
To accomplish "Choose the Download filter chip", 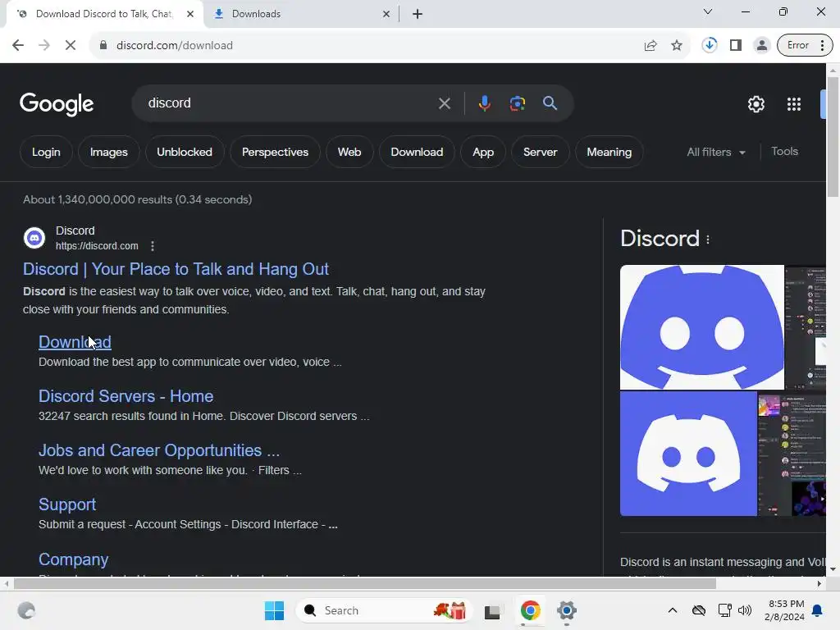I will (417, 152).
